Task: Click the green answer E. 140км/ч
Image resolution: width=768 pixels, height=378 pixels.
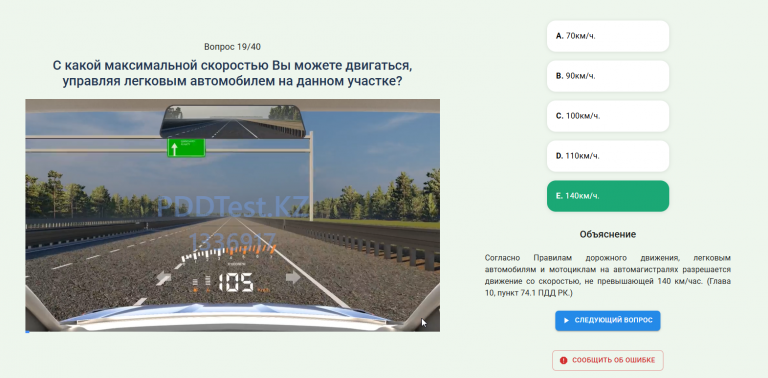Action: pyautogui.click(x=607, y=196)
